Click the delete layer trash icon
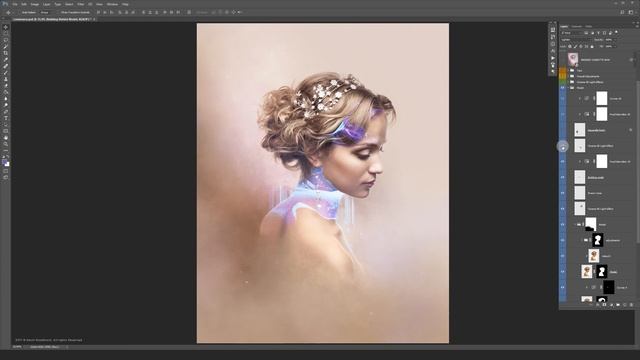This screenshot has height=360, width=640. pos(631,305)
